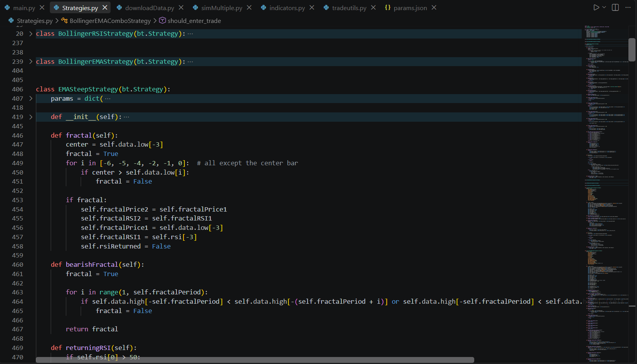Click 'class EMASteepStrategy' definition
This screenshot has width=637, height=364.
click(x=103, y=89)
